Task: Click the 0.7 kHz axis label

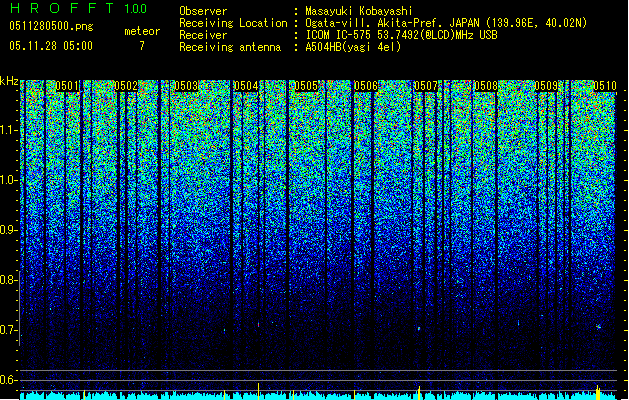Action: pyautogui.click(x=8, y=330)
